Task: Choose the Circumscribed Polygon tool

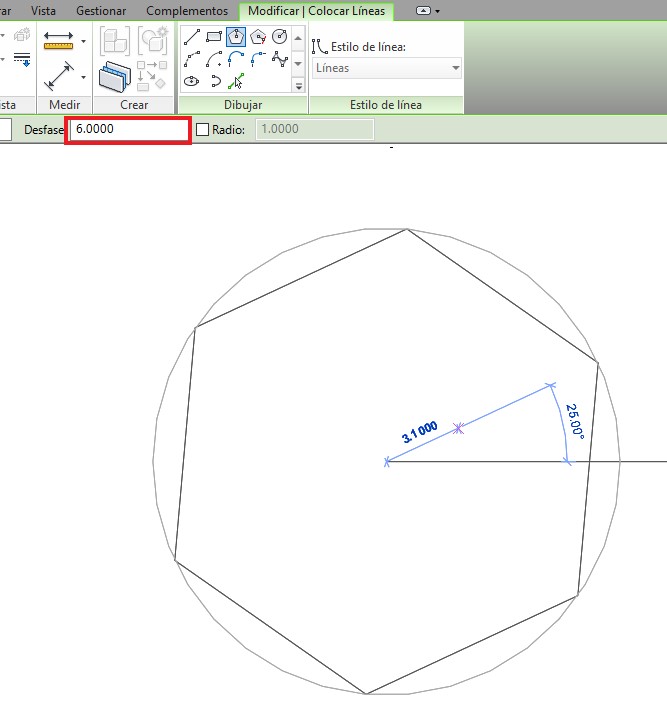Action: [x=258, y=38]
